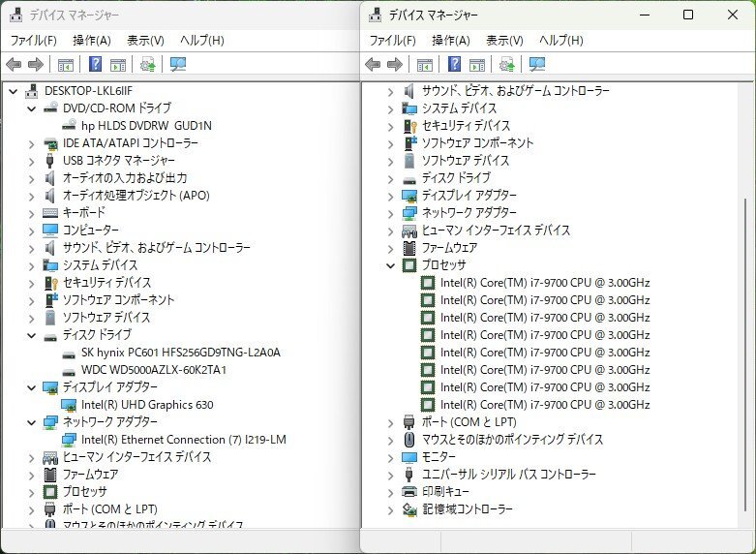
Task: Expand キーボード node in left window
Action: click(x=32, y=213)
